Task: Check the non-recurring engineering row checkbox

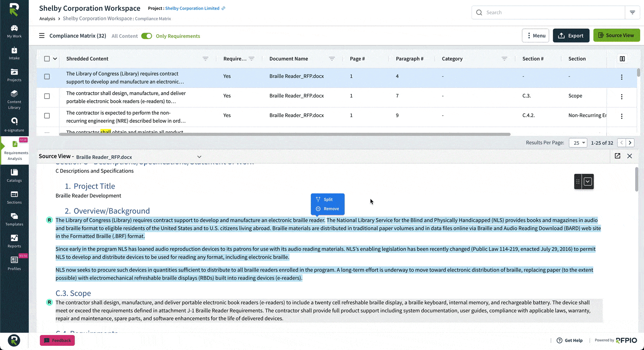Action: coord(47,116)
